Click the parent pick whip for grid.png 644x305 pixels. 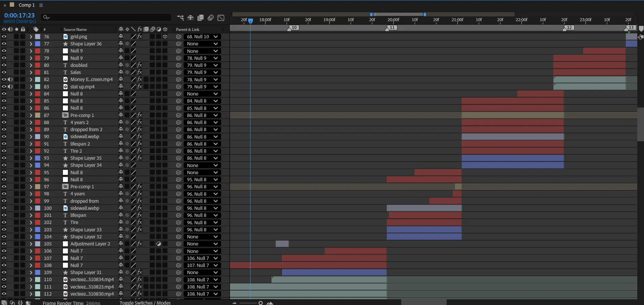(x=178, y=37)
